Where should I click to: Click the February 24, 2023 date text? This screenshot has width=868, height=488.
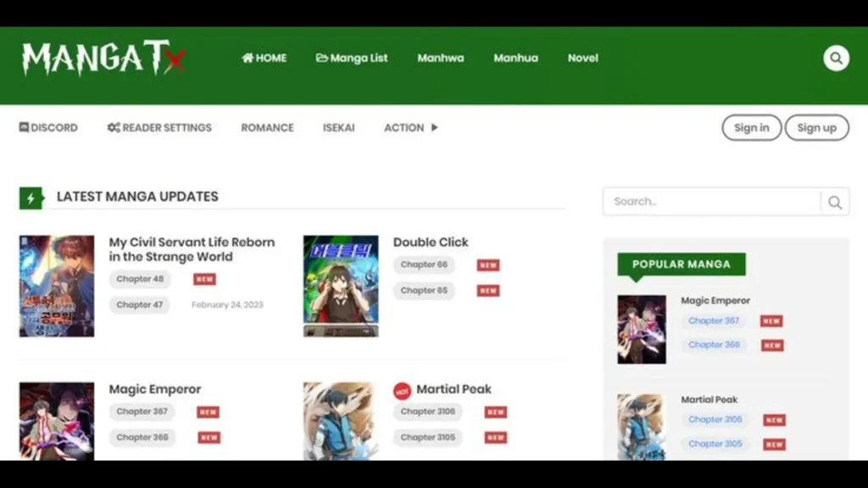coord(227,305)
